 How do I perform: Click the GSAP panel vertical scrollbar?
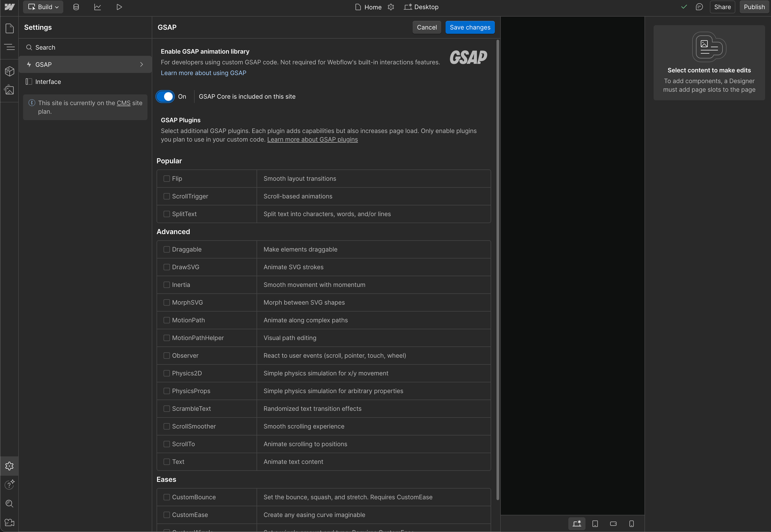[x=498, y=270]
